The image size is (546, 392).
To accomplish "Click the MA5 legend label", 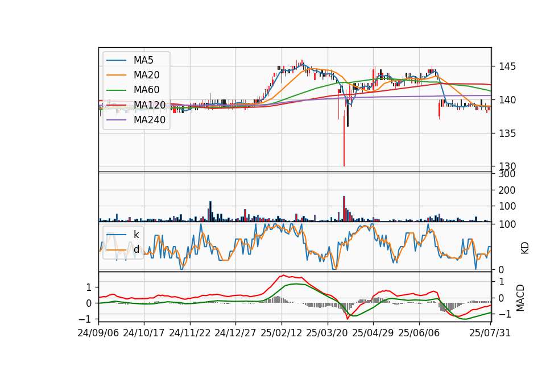I will click(x=143, y=60).
